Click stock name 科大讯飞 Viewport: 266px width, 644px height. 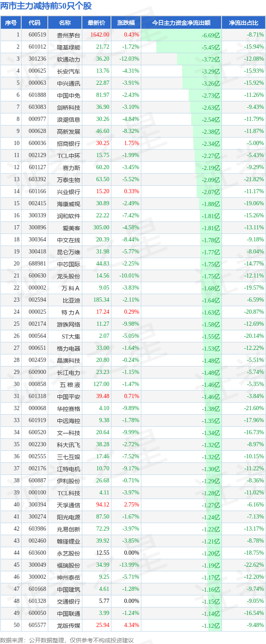click(x=69, y=445)
